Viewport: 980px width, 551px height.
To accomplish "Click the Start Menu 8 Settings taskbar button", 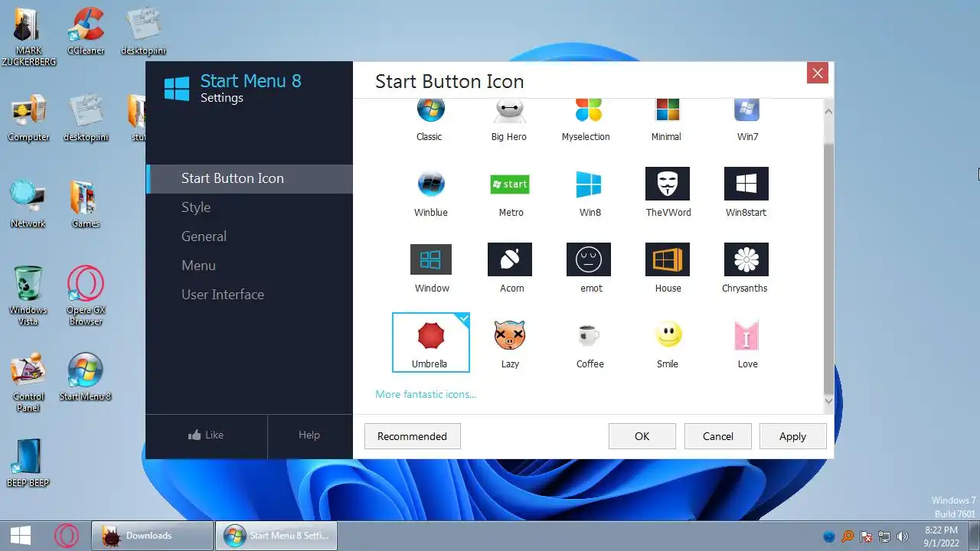I will [276, 536].
